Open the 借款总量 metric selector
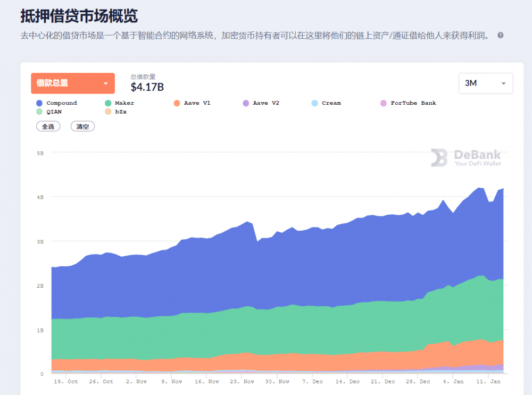The width and height of the screenshot is (532, 395). [72, 83]
